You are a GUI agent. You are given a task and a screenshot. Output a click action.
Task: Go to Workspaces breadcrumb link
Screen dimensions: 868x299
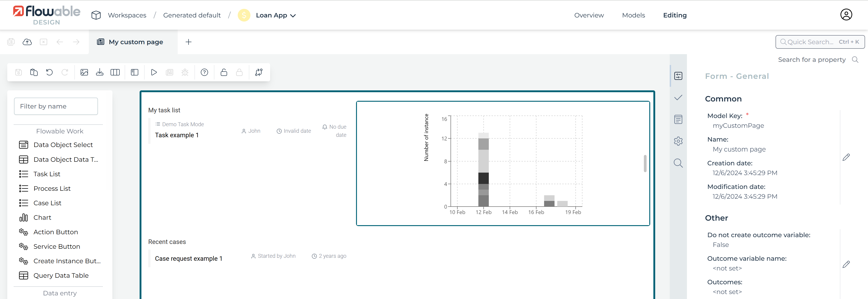tap(127, 15)
